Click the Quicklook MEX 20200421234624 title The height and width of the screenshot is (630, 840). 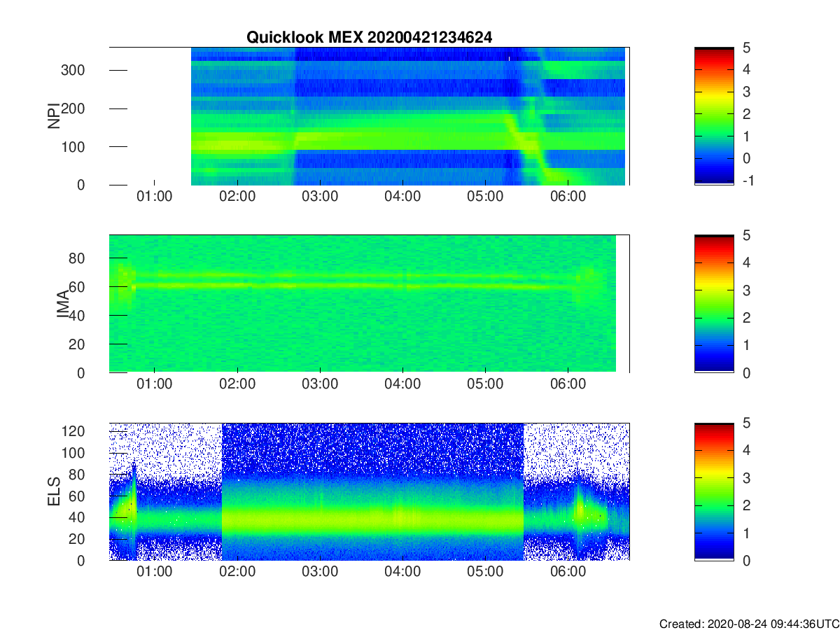pos(369,38)
